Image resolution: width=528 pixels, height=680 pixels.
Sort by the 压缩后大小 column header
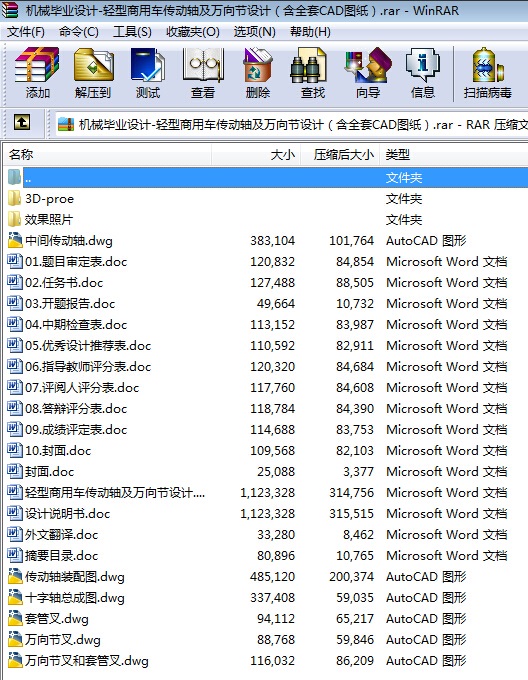340,154
